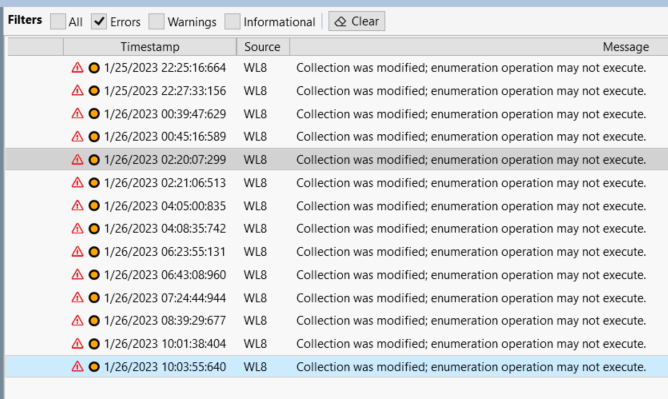Click the eraser icon on Clear button
668x399 pixels.
[340, 21]
